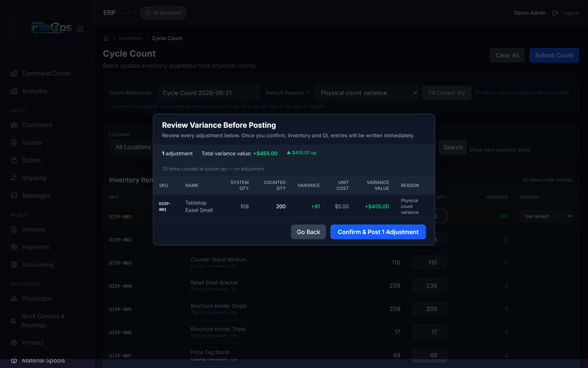Viewport: 588px width, 368px height.
Task: Click the Logout link
Action: (570, 13)
